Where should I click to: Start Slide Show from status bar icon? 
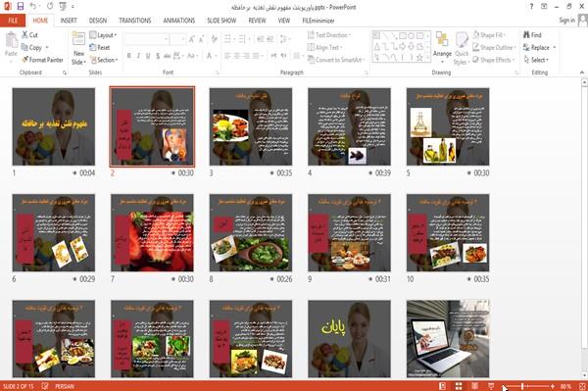coord(491,386)
